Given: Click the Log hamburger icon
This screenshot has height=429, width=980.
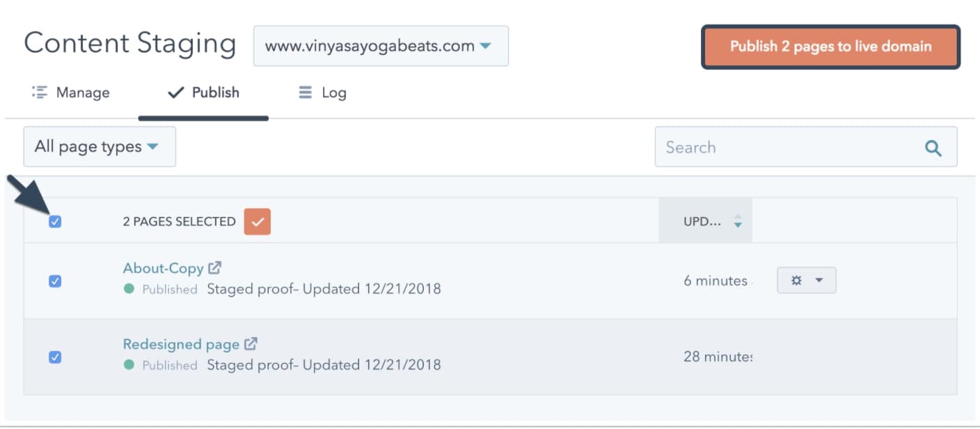Looking at the screenshot, I should (305, 93).
